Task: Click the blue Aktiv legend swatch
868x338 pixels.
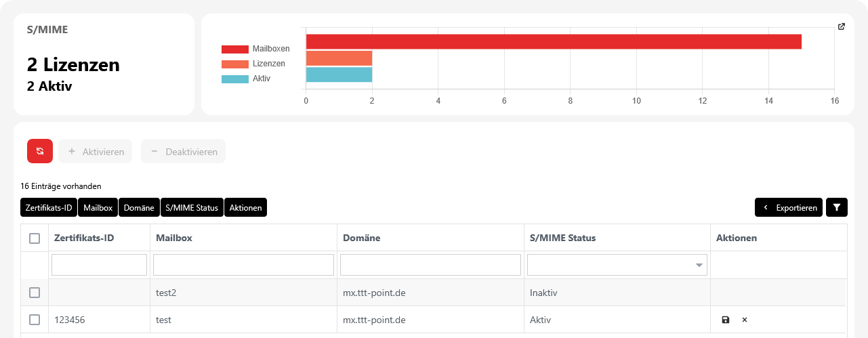Action: (x=235, y=79)
